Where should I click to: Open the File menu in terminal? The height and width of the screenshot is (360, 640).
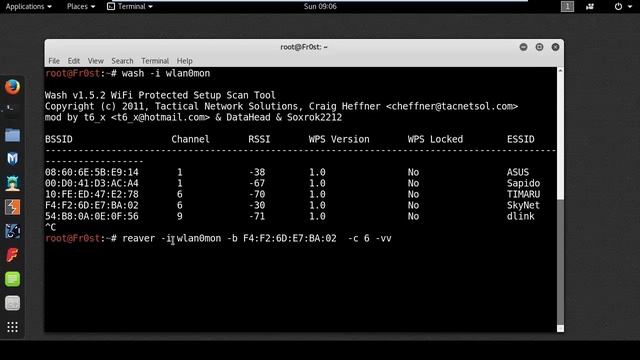(x=54, y=61)
